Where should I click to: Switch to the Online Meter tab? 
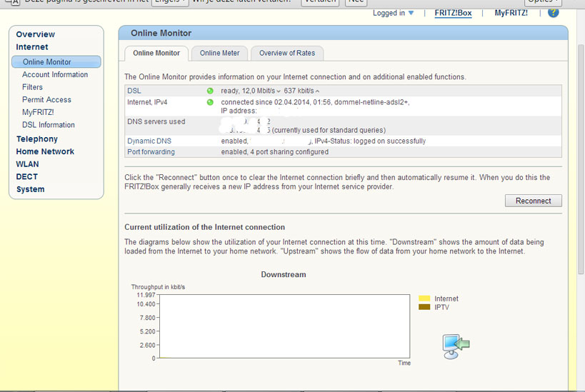(219, 54)
